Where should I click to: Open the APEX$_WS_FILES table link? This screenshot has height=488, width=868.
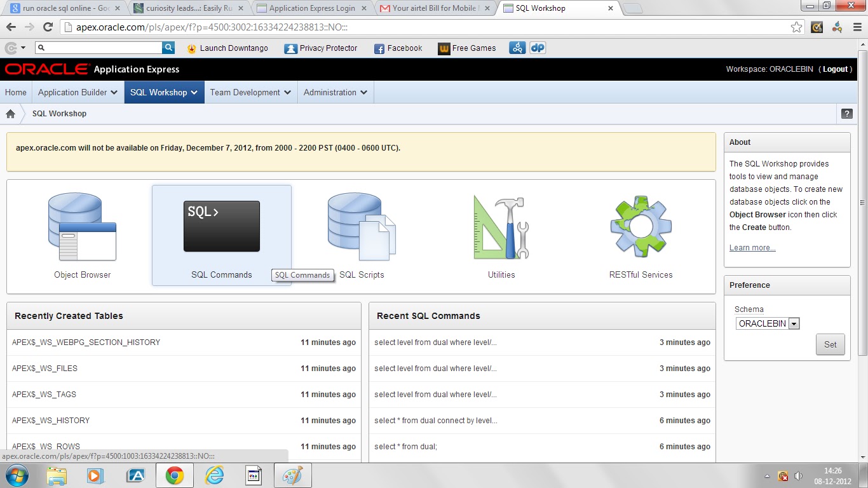pyautogui.click(x=46, y=368)
